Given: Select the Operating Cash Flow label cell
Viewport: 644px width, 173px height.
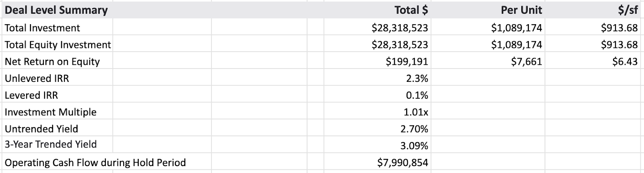Looking at the screenshot, I should point(95,163).
